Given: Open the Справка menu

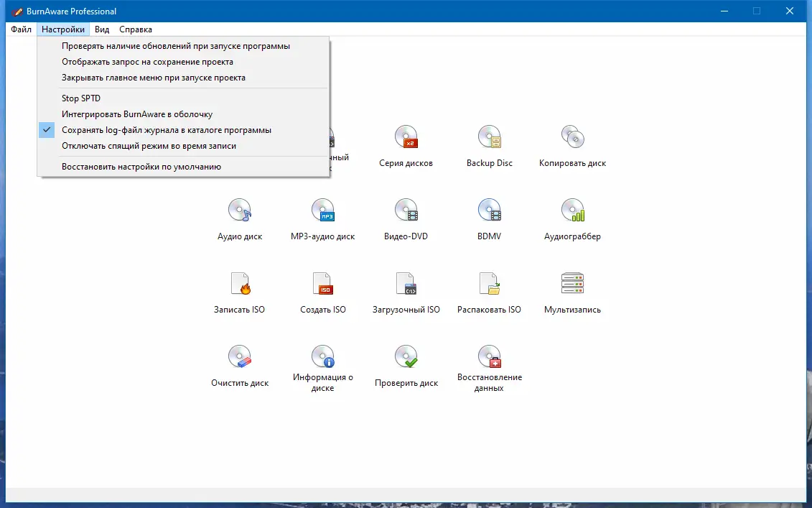Looking at the screenshot, I should pos(136,29).
